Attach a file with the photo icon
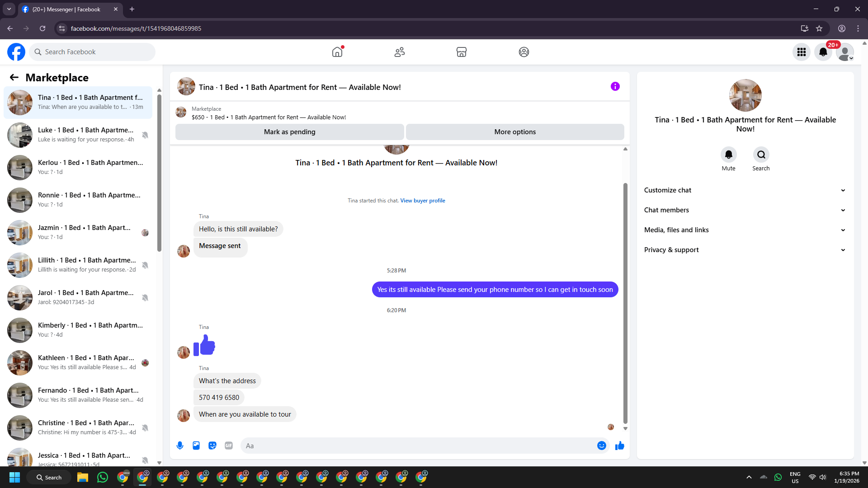Image resolution: width=868 pixels, height=488 pixels. 196,446
